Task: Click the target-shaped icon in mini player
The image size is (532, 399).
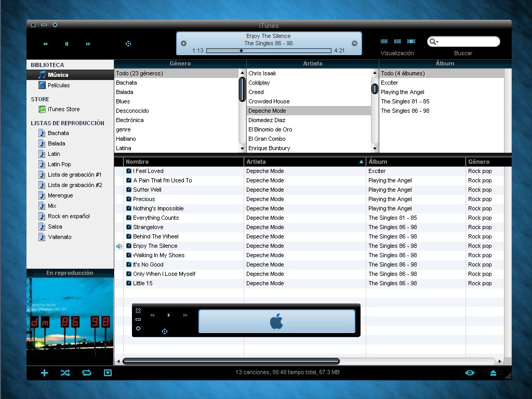Action: [x=165, y=331]
